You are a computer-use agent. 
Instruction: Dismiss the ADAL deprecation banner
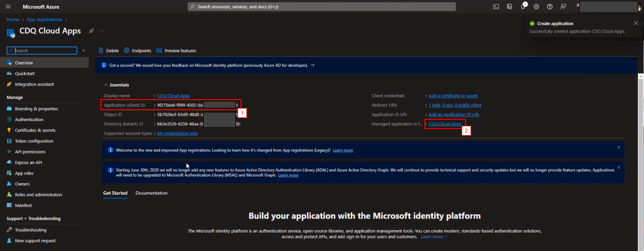619,167
